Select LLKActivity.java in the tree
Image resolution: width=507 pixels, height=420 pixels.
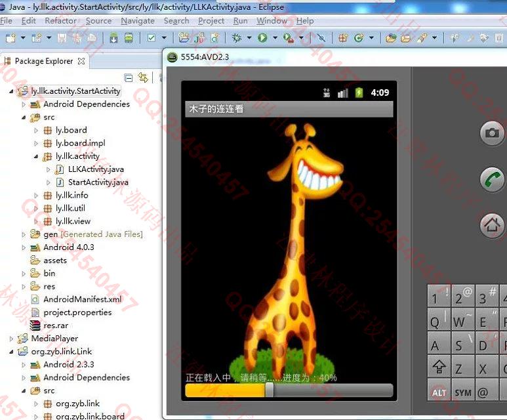click(96, 169)
